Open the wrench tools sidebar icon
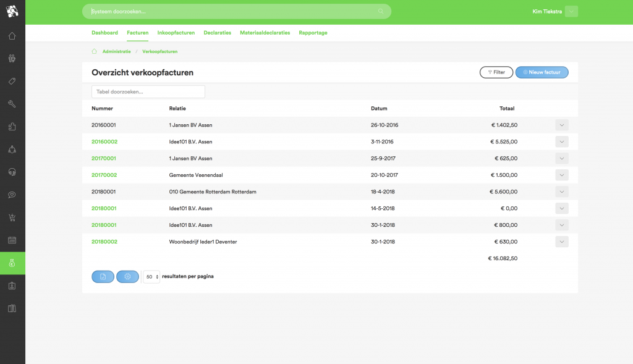Screen dimensions: 633x364 click(12, 104)
